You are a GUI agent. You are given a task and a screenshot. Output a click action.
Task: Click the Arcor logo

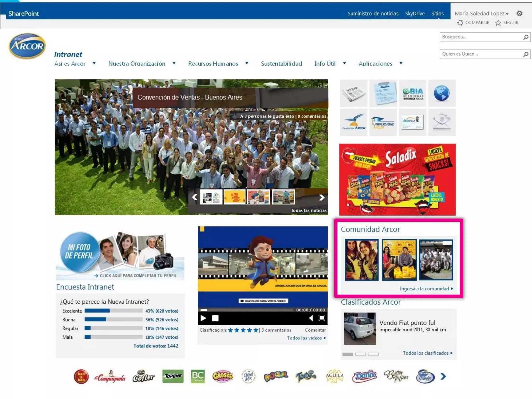point(27,46)
